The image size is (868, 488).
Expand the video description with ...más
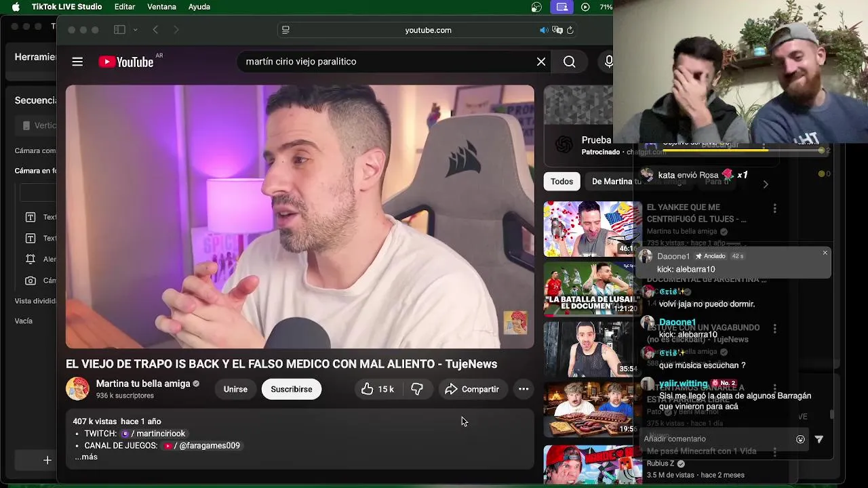point(86,457)
